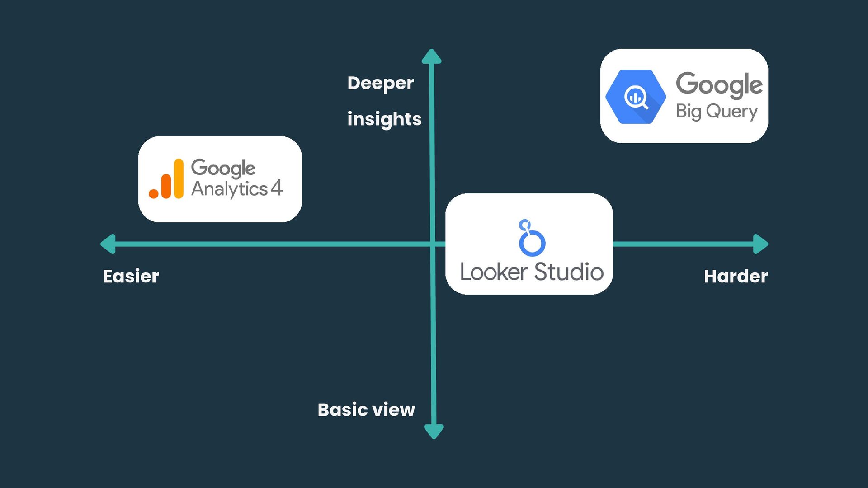Image resolution: width=868 pixels, height=488 pixels.
Task: Click the Looker Studio circular logo icon
Action: (x=532, y=238)
